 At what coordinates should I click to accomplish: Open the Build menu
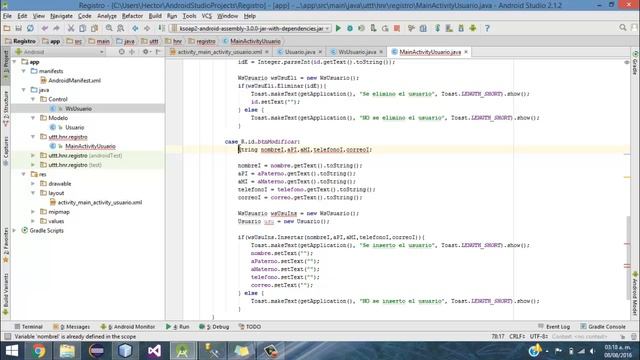[155, 16]
